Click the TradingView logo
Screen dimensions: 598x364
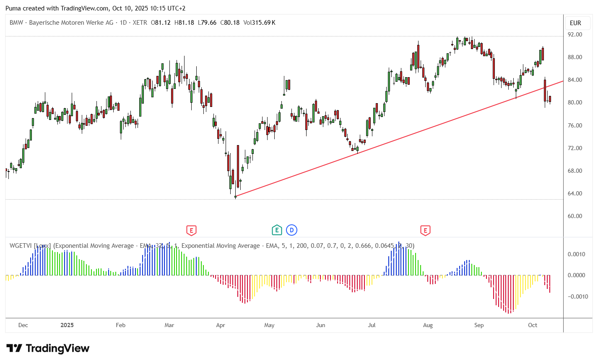(48, 348)
